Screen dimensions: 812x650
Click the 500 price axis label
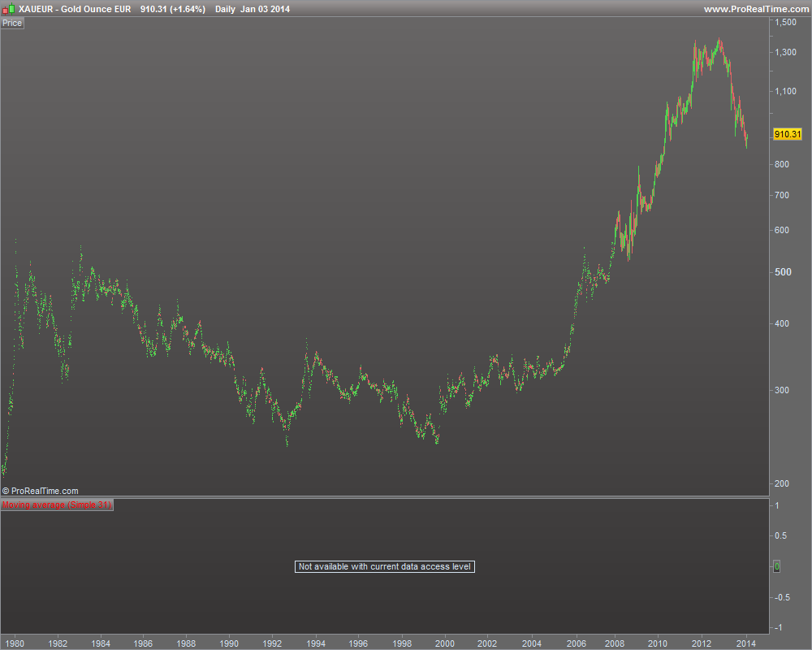click(783, 272)
